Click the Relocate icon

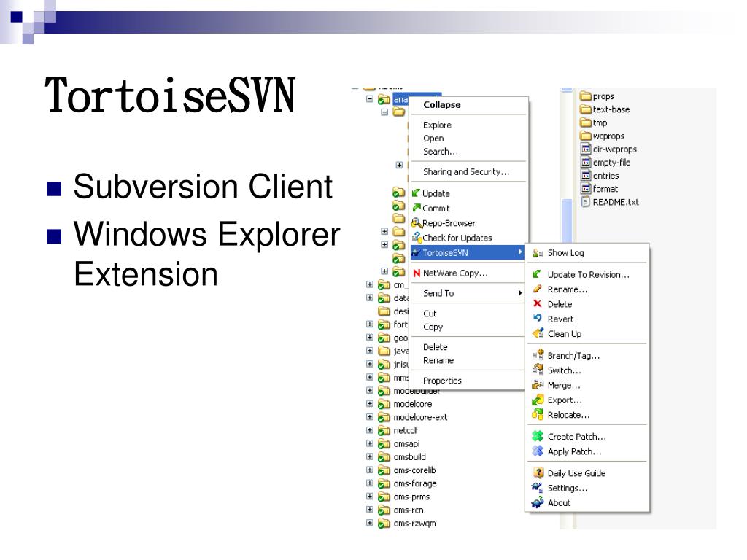click(x=538, y=414)
